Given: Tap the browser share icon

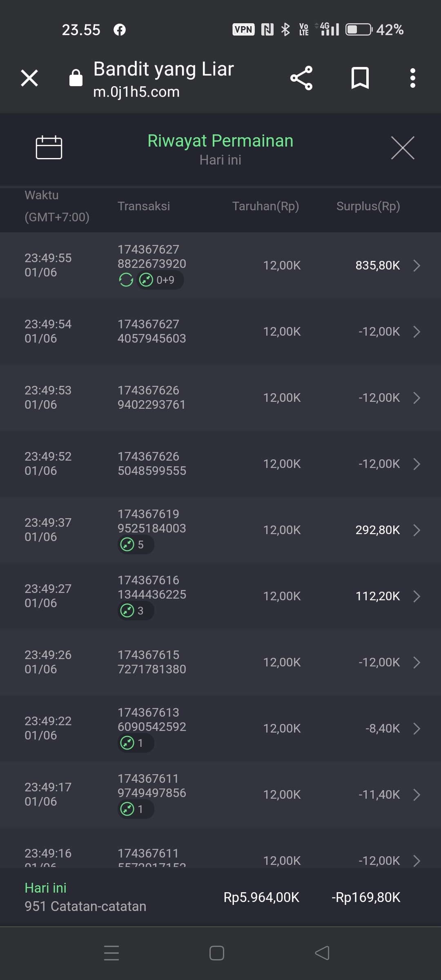Looking at the screenshot, I should [301, 78].
